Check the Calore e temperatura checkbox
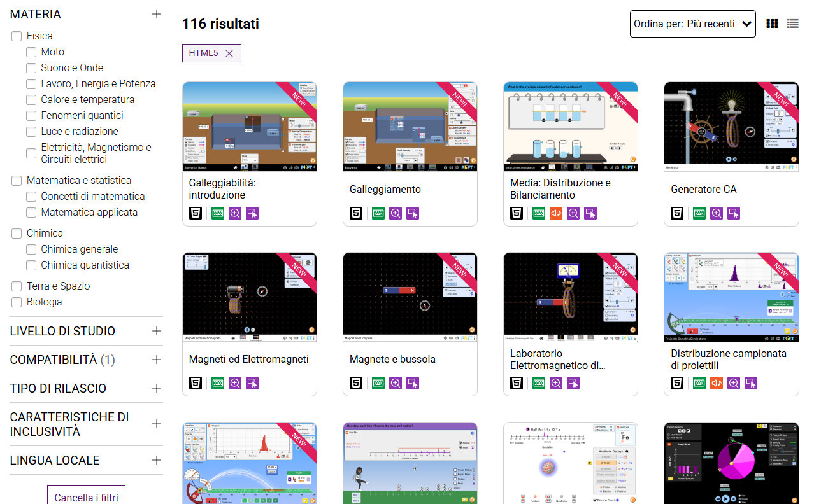The height and width of the screenshot is (504, 828). click(x=31, y=100)
